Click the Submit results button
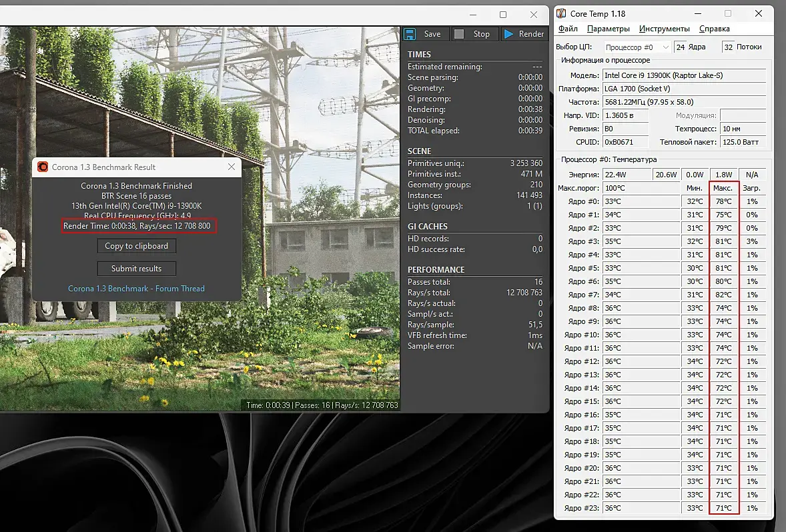The image size is (786, 532). click(x=136, y=269)
